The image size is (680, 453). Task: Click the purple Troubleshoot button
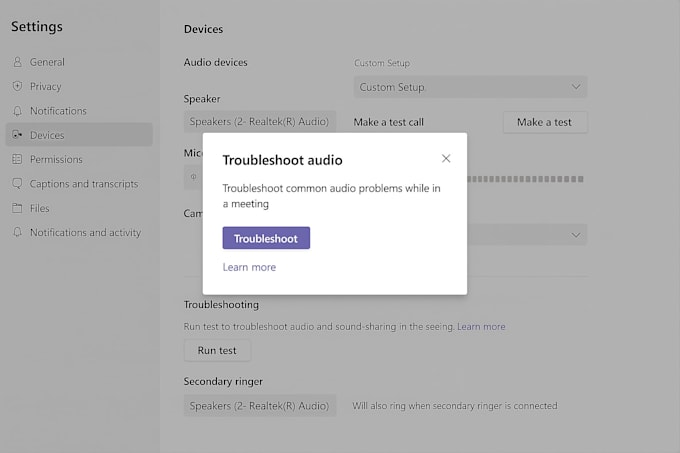(x=266, y=238)
